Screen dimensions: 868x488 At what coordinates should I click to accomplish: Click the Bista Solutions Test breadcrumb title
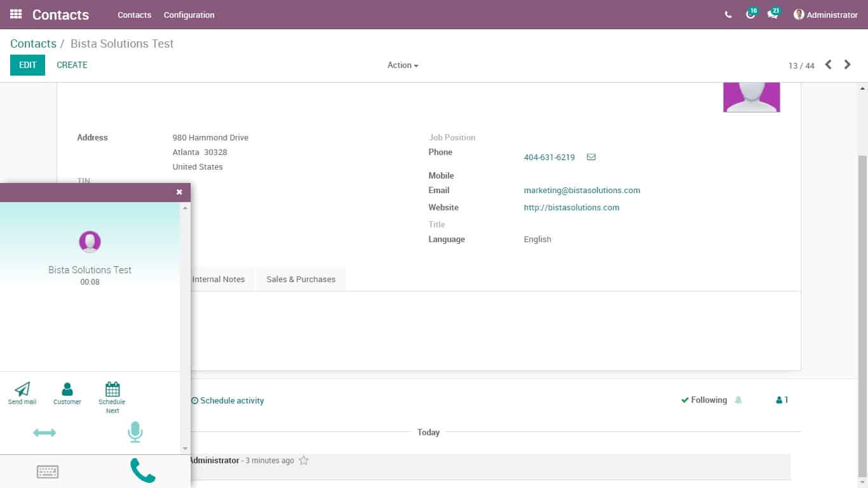pyautogui.click(x=122, y=44)
